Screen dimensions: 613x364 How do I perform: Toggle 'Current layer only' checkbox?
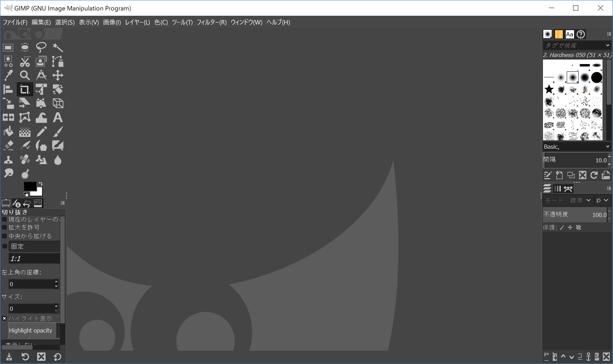click(5, 219)
